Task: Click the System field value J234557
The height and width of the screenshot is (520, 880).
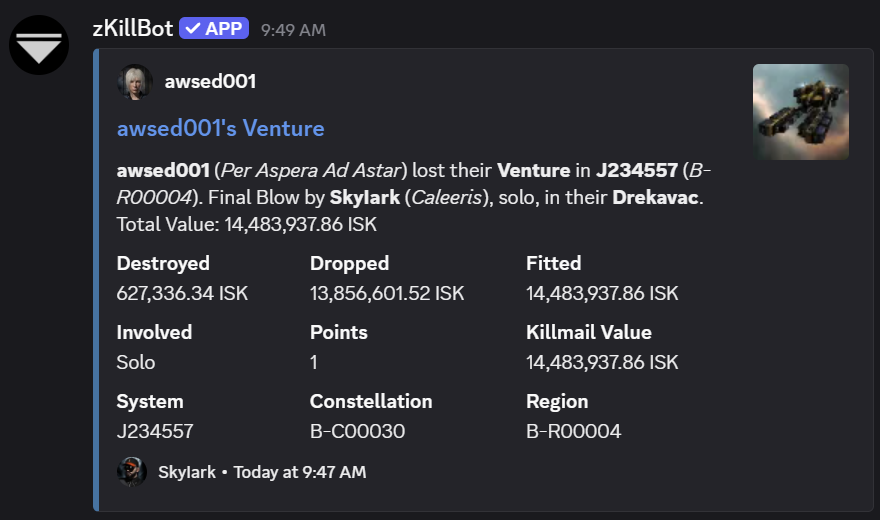Action: point(154,431)
